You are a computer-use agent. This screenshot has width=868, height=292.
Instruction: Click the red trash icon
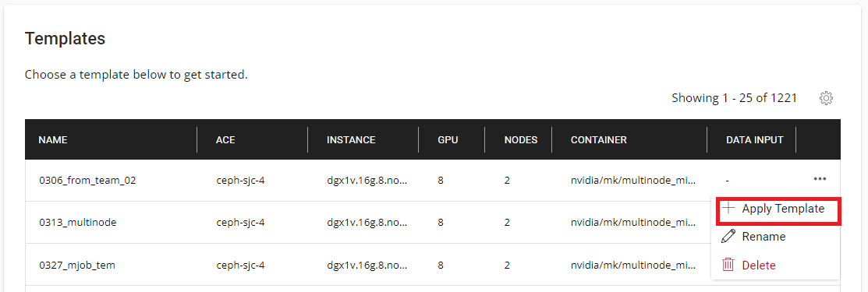point(728,265)
